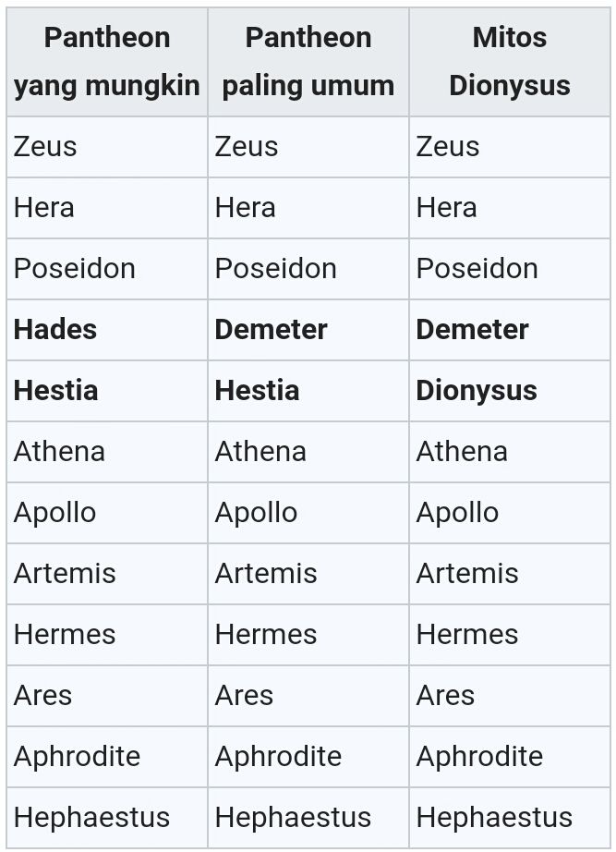Click the "Pantheon yang mungkin" column header
The height and width of the screenshot is (852, 616).
pos(107,62)
